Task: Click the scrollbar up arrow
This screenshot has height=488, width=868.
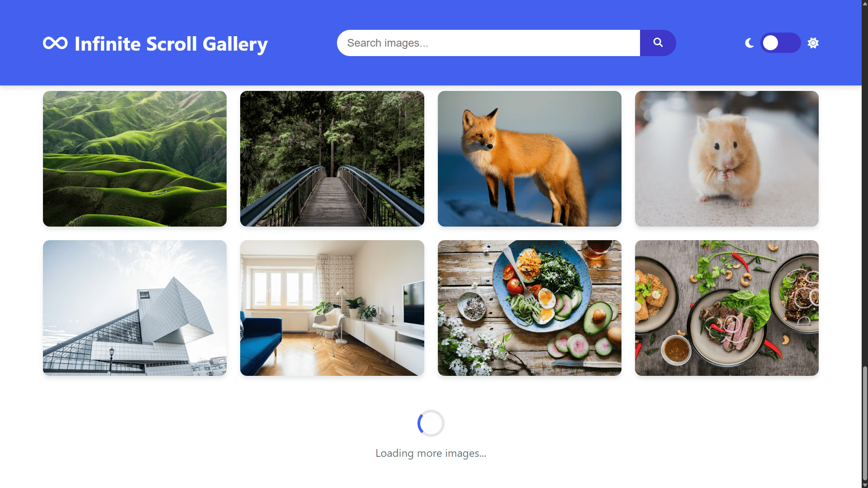Action: (865, 3)
